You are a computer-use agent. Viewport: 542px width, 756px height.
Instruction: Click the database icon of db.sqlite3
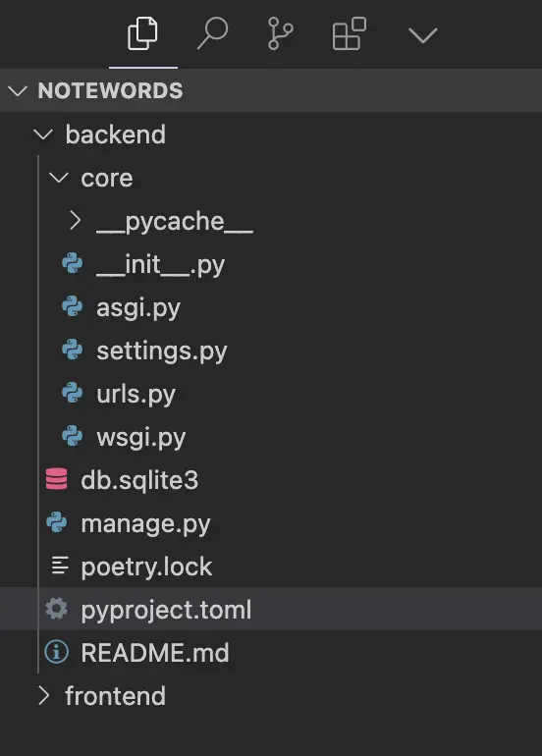tap(56, 479)
